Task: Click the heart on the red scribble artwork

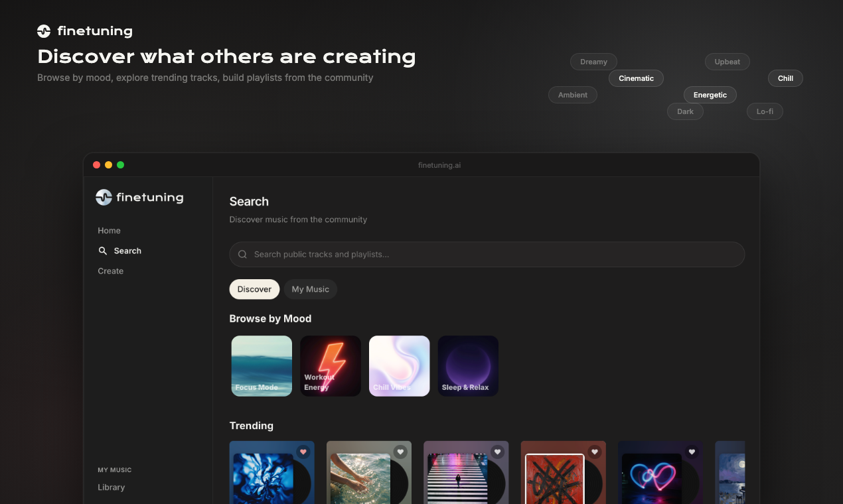Action: click(x=595, y=452)
